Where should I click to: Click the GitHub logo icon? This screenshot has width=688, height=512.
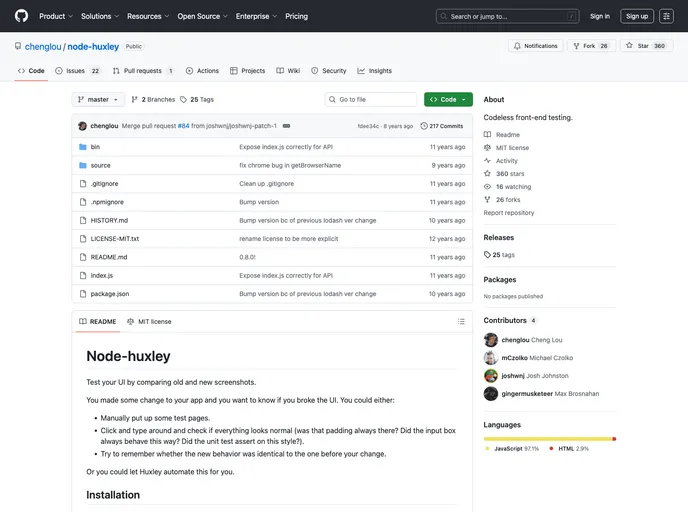coord(21,16)
